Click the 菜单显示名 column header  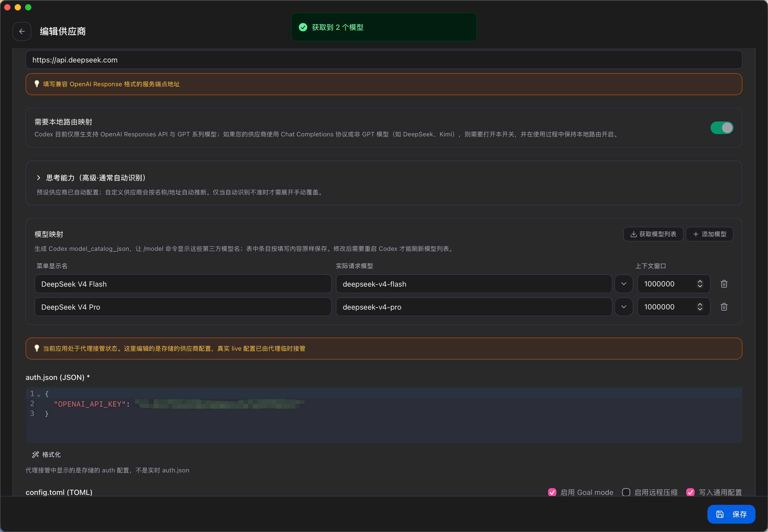tap(52, 266)
